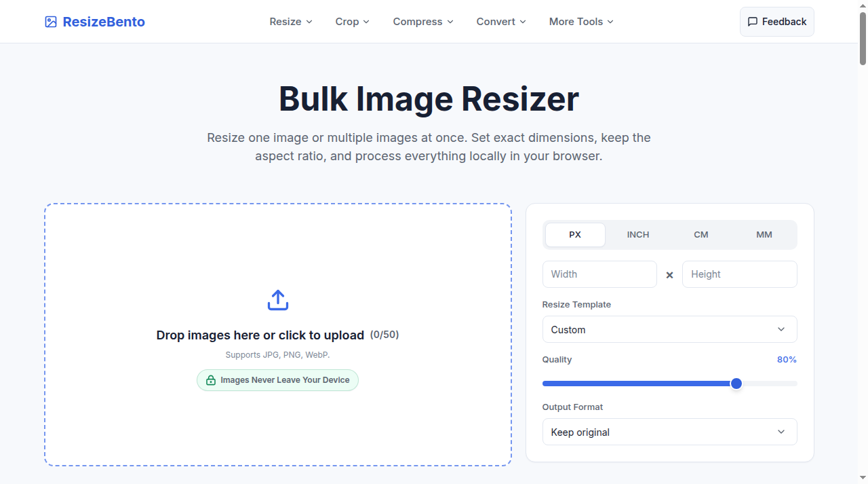Click the chevron next to Compress

click(450, 22)
